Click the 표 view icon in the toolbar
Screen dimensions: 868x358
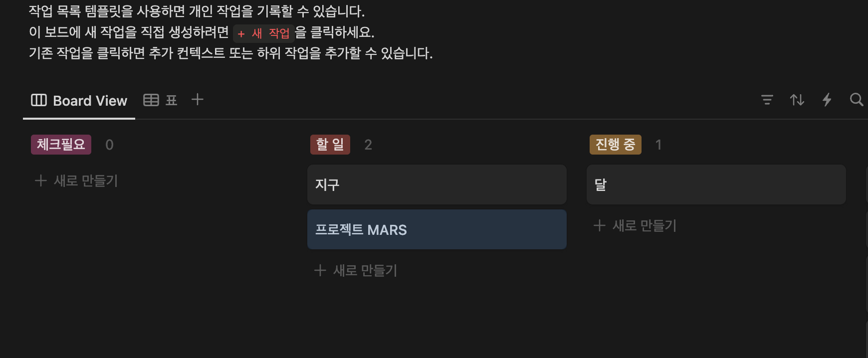[x=172, y=100]
